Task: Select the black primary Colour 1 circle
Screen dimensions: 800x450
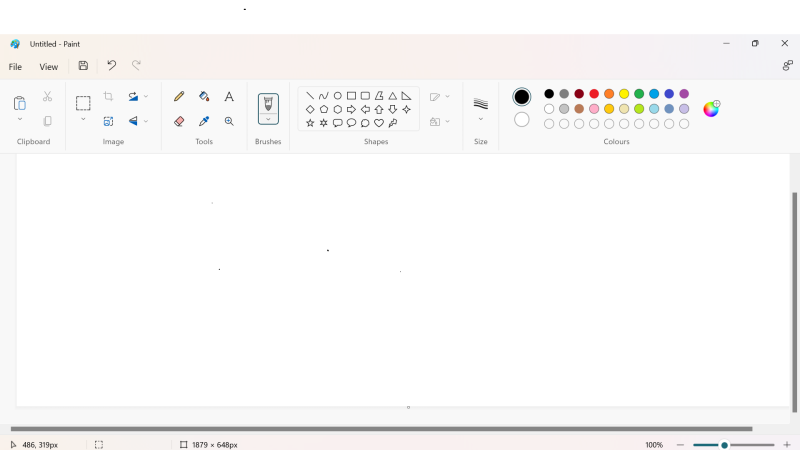Action: 522,97
